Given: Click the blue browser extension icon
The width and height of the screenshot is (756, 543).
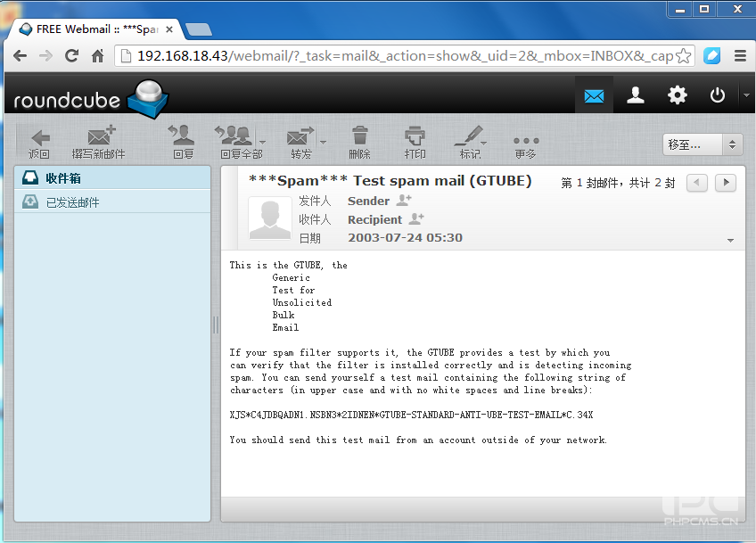Looking at the screenshot, I should (x=711, y=56).
